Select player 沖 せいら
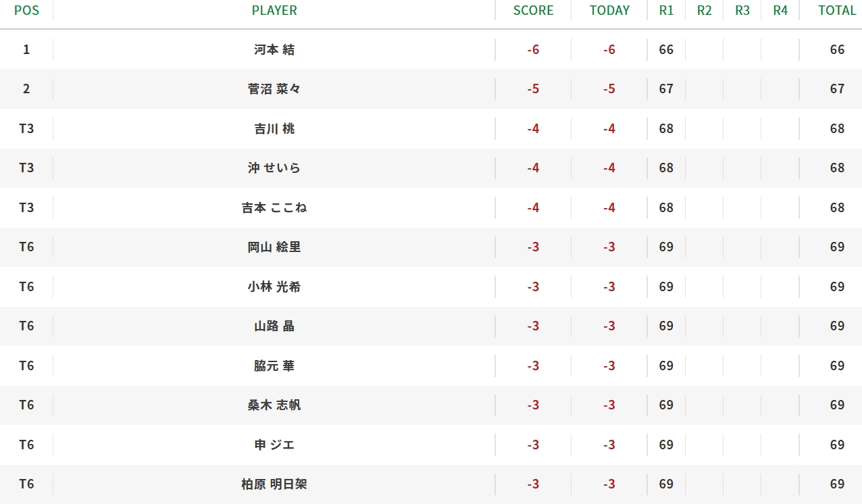This screenshot has width=862, height=504. [274, 168]
